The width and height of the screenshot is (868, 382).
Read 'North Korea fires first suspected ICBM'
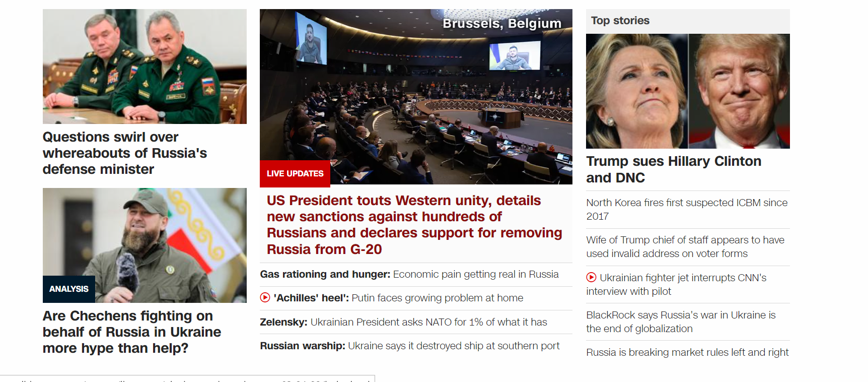pyautogui.click(x=687, y=209)
